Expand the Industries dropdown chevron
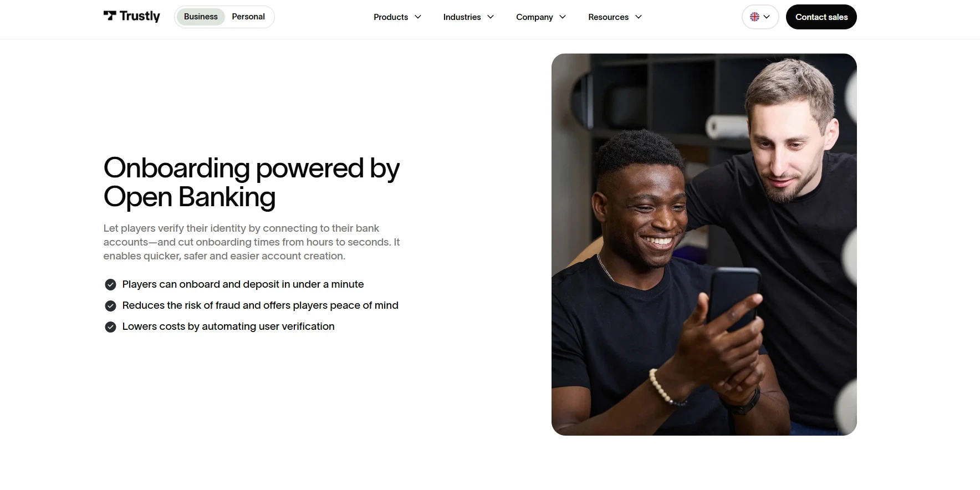Viewport: 980px width, 490px height. 491,17
